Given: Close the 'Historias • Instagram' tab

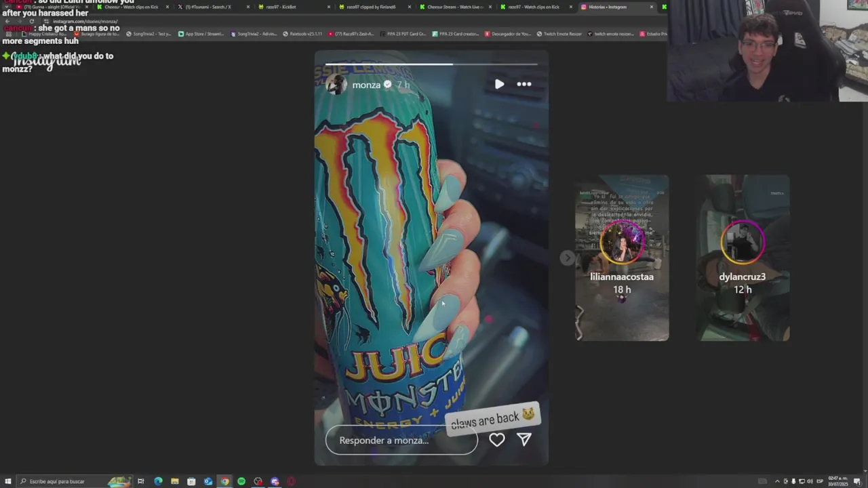Looking at the screenshot, I should click(652, 7).
